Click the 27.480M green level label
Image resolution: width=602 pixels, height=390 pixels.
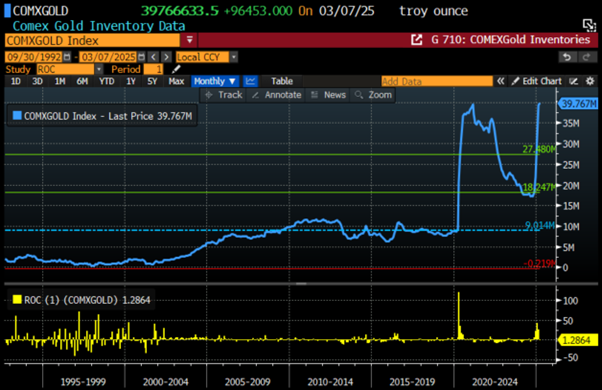[x=539, y=149]
